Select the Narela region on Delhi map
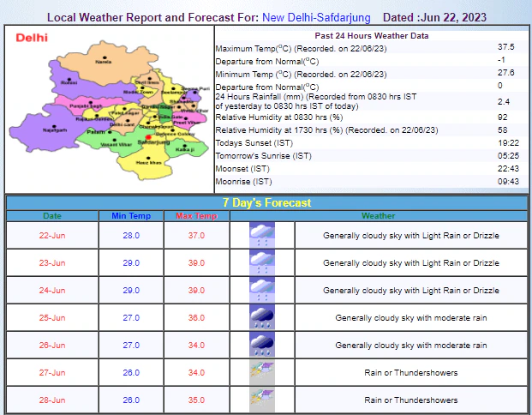Image resolution: width=532 pixels, height=415 pixels. pyautogui.click(x=104, y=62)
